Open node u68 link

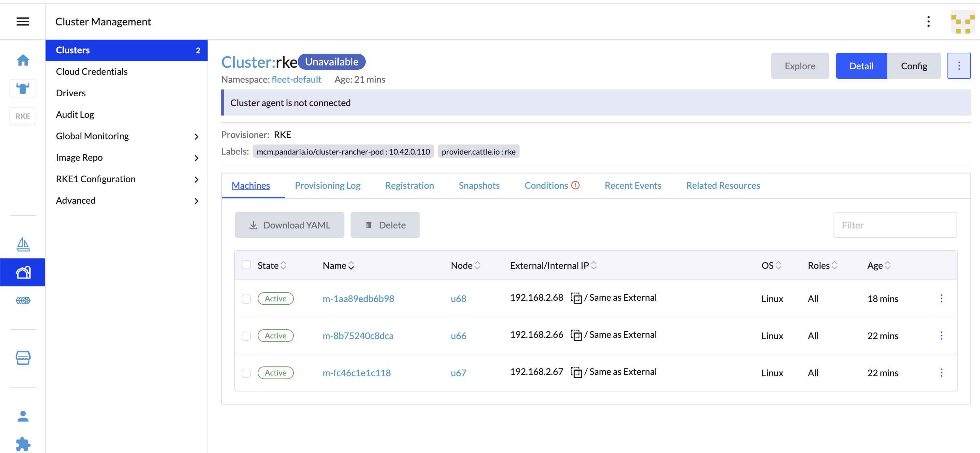point(458,299)
